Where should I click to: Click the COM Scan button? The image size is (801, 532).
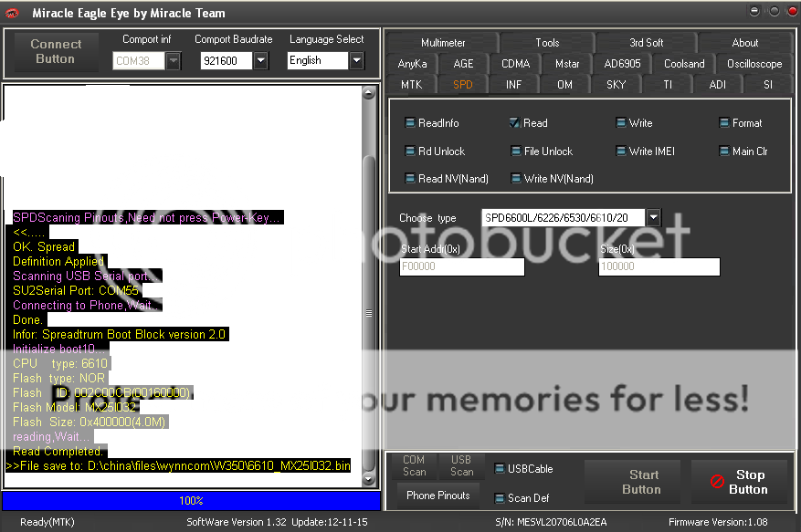[414, 465]
